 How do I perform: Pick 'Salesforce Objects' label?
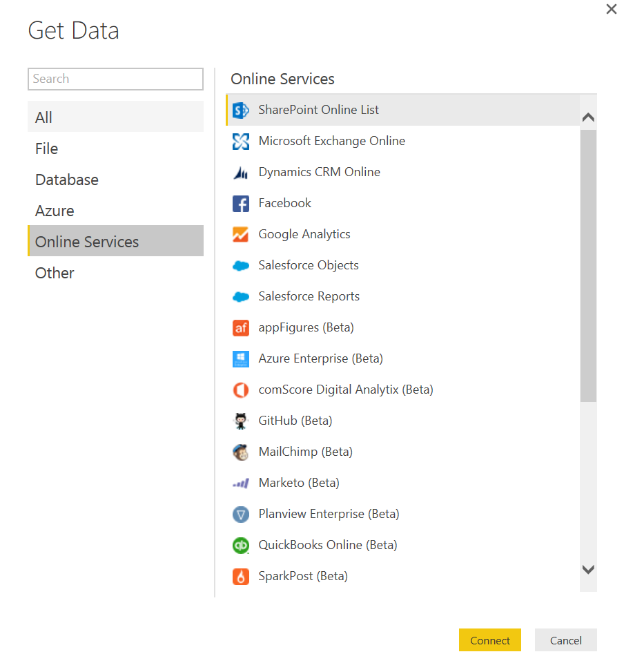[309, 265]
